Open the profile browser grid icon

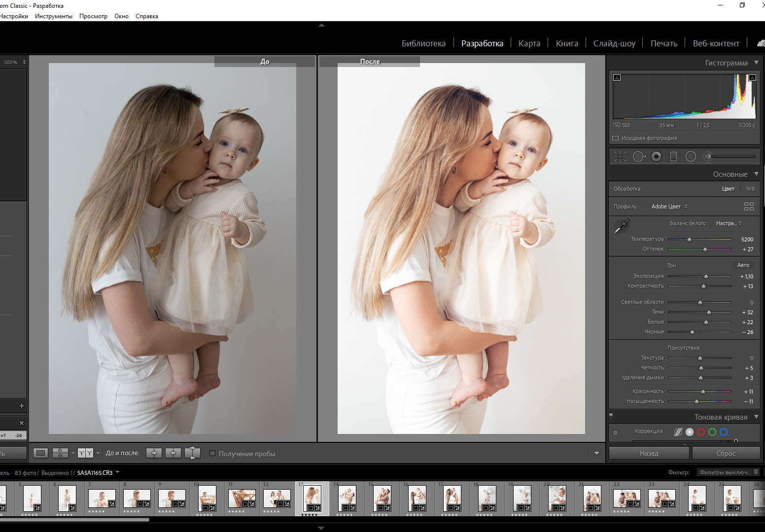tap(748, 206)
